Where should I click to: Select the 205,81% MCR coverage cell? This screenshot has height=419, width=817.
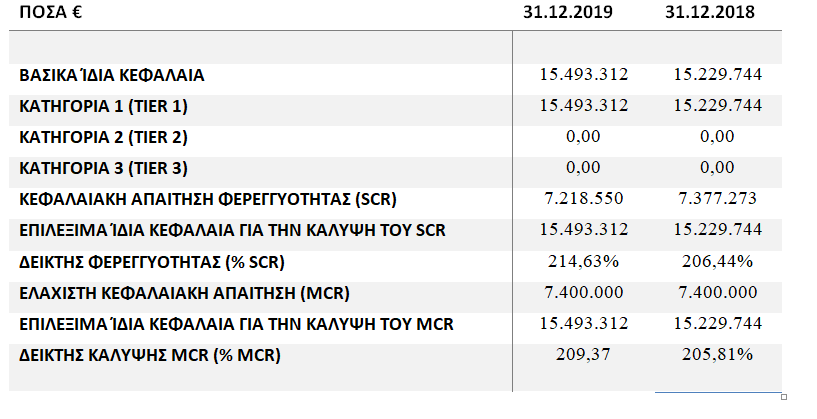(718, 355)
